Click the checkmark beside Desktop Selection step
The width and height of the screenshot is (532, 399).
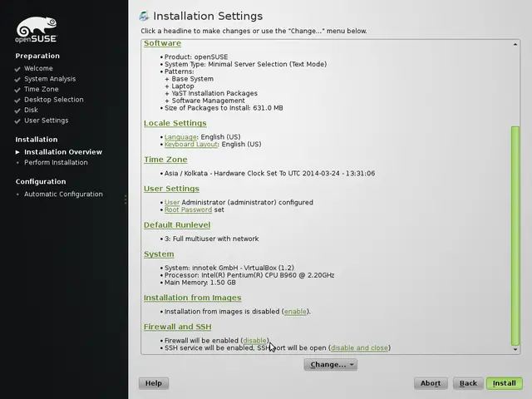click(x=17, y=101)
